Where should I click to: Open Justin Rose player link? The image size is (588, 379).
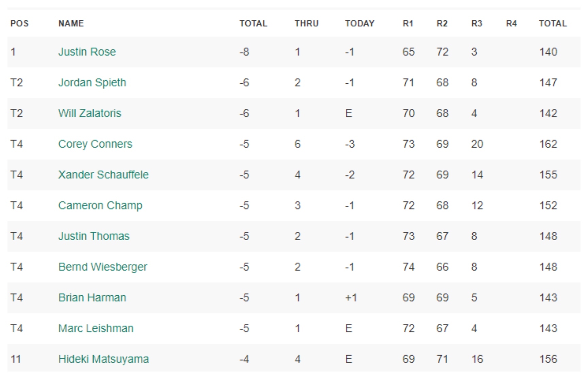87,52
